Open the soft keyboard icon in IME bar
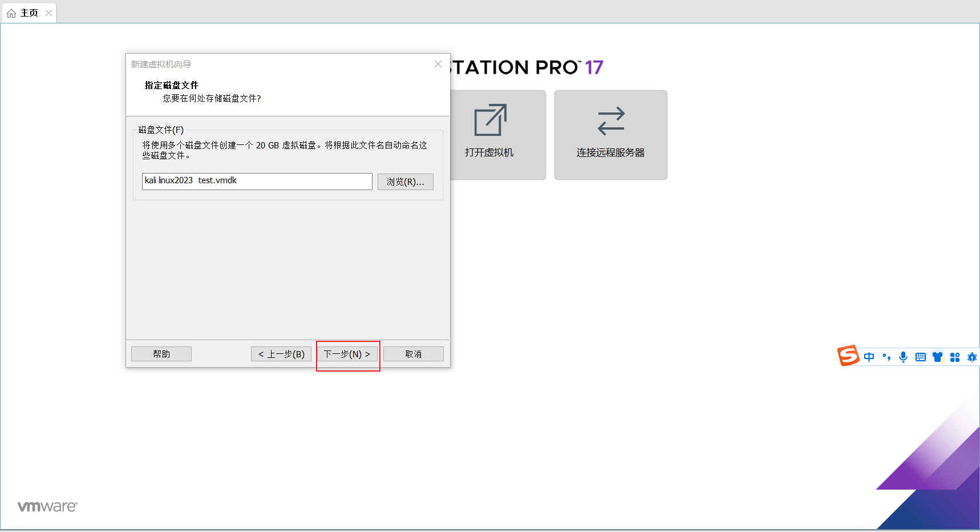980x532 pixels. (921, 357)
